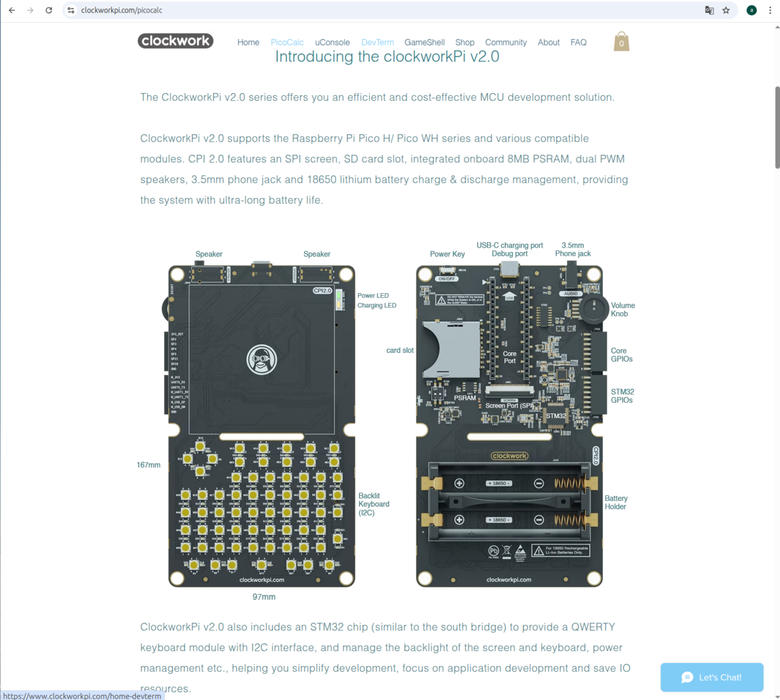The image size is (780, 700).
Task: Open the DevTerm page
Action: [x=377, y=42]
